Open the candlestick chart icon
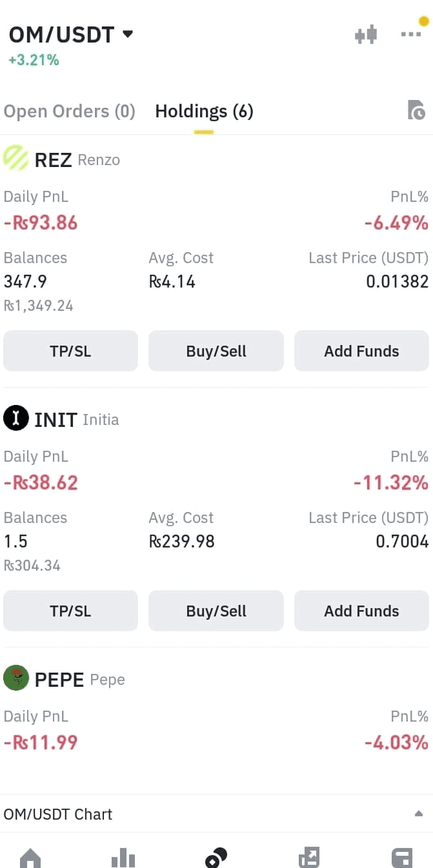The width and height of the screenshot is (433, 868). click(366, 34)
